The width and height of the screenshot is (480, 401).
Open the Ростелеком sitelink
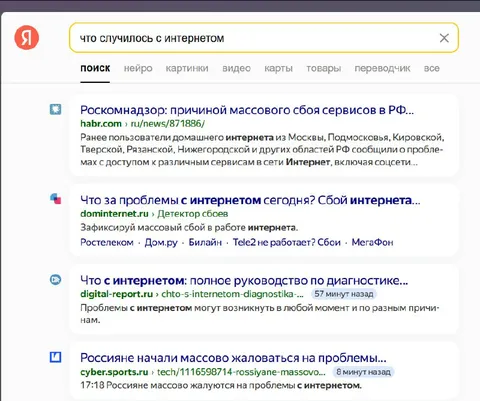point(107,242)
